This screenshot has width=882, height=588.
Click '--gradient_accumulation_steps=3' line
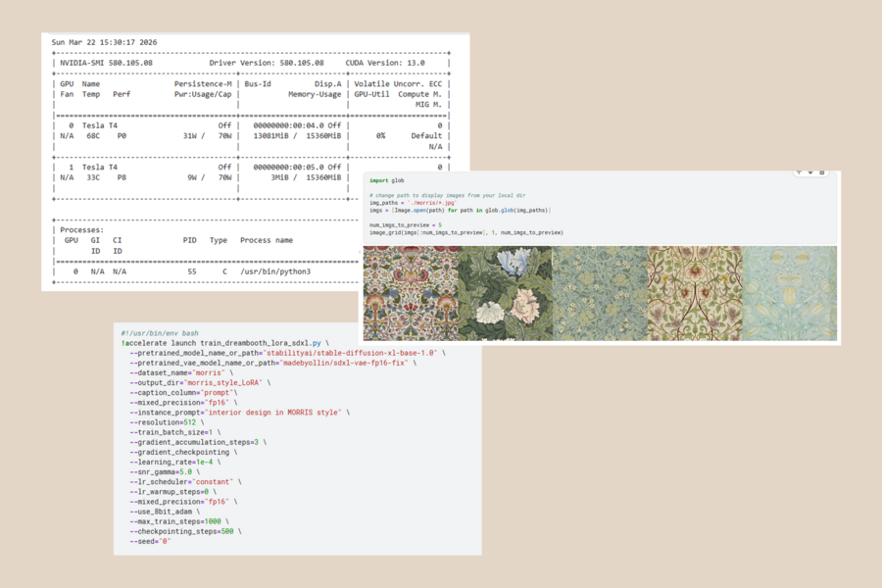click(198, 442)
